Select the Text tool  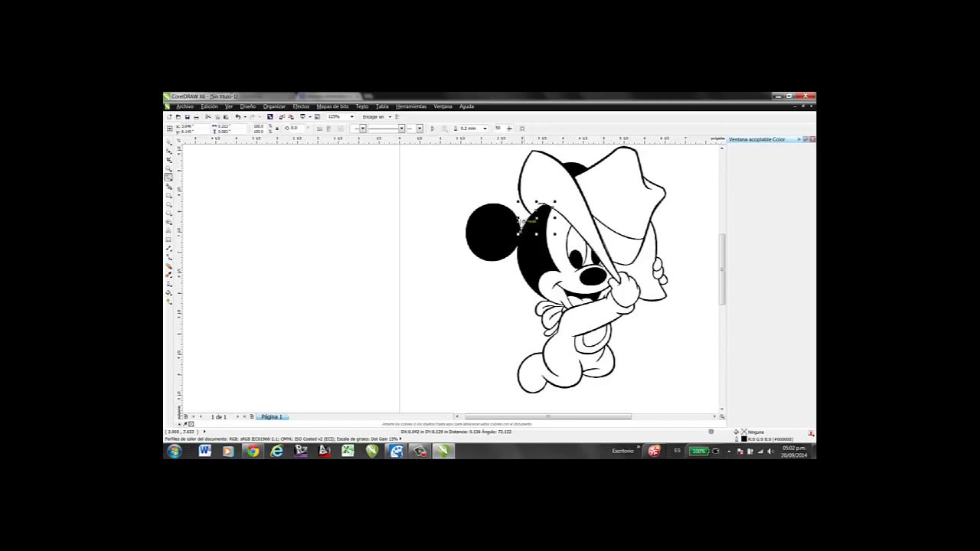click(169, 230)
